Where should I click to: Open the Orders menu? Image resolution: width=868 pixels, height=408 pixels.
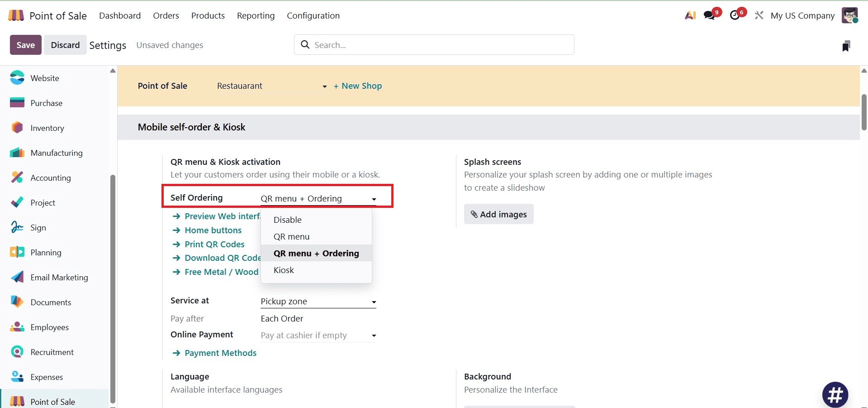[166, 15]
